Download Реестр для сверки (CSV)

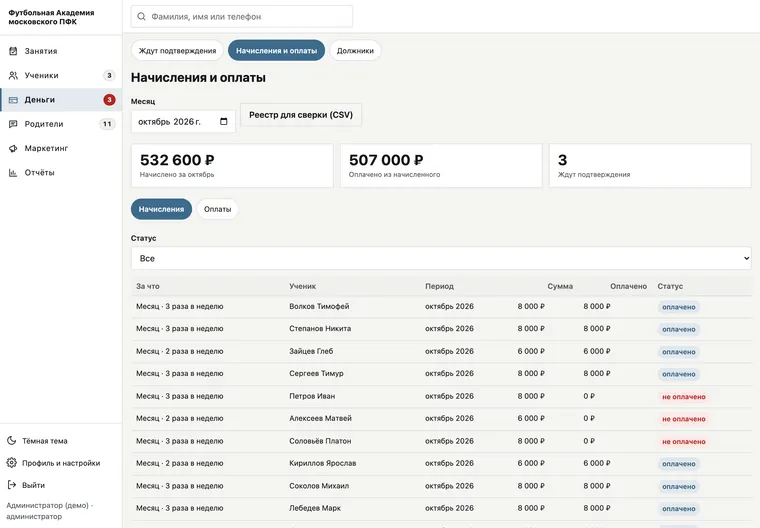301,115
